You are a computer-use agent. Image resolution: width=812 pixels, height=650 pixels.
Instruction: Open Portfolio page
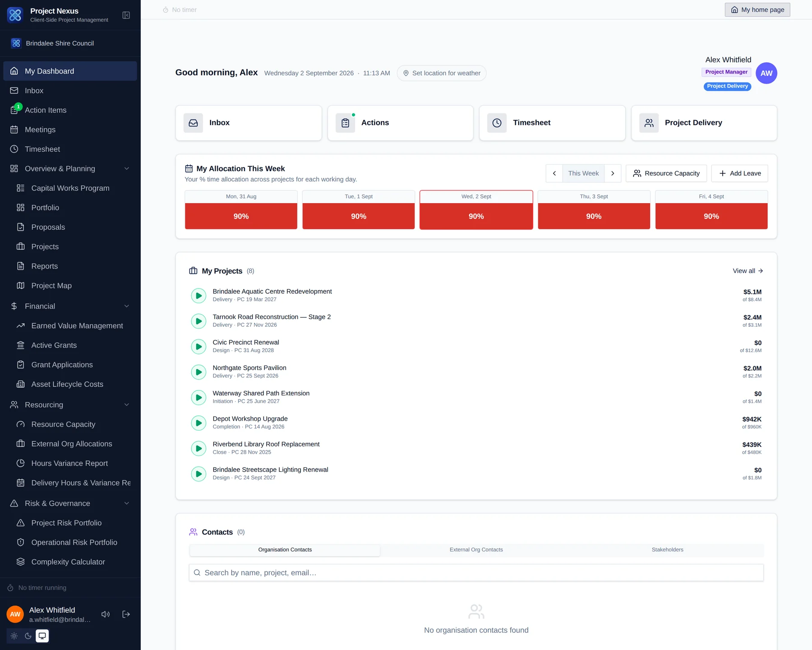(x=73, y=208)
